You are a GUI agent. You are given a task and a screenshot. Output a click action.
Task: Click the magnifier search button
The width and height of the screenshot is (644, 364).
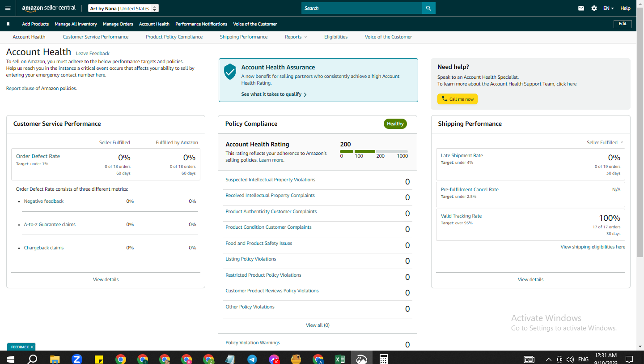click(x=428, y=8)
